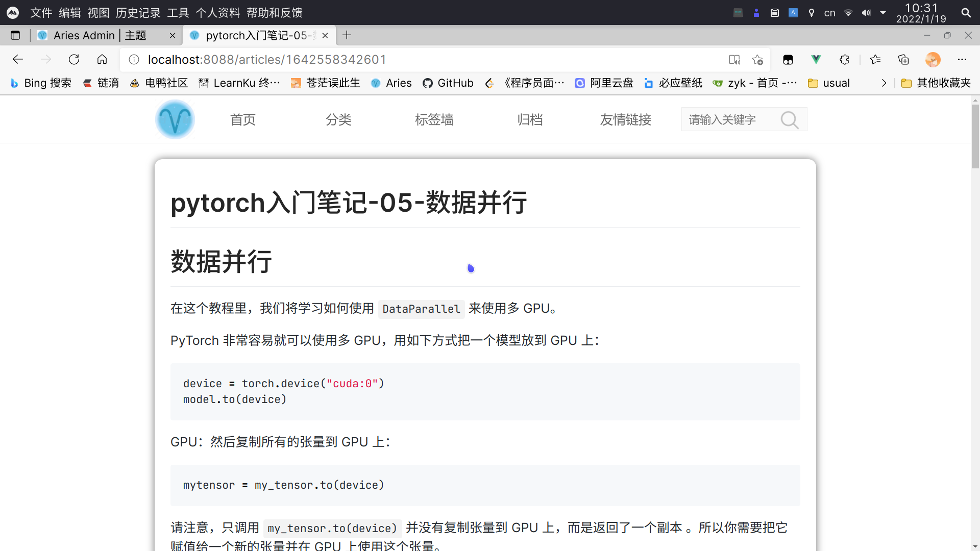
Task: Click the keyword search input field
Action: click(x=727, y=120)
